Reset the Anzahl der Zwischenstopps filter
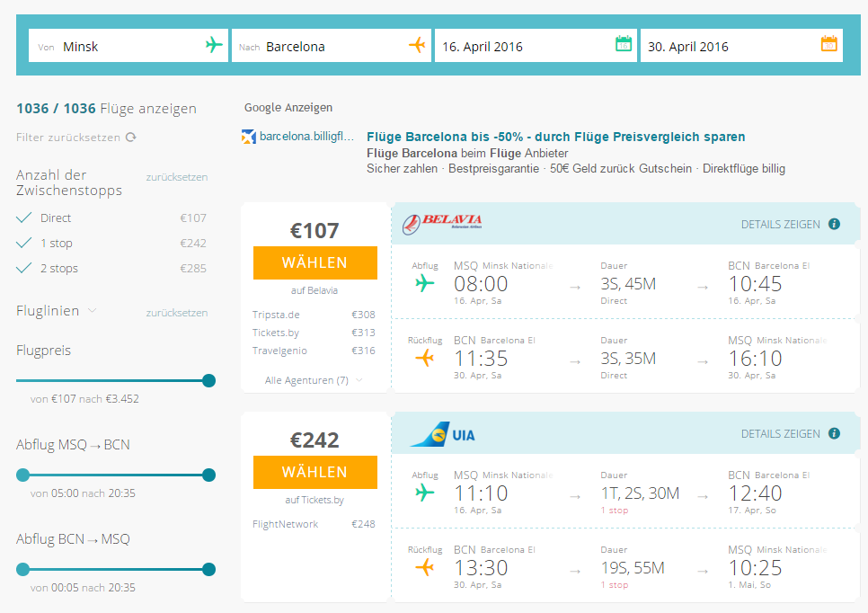868x613 pixels. [x=177, y=177]
